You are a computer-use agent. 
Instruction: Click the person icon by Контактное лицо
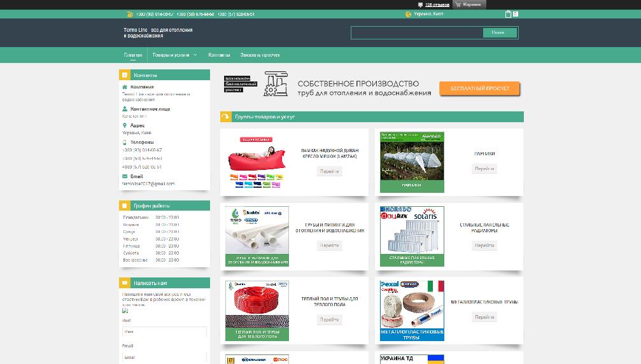[x=125, y=109]
